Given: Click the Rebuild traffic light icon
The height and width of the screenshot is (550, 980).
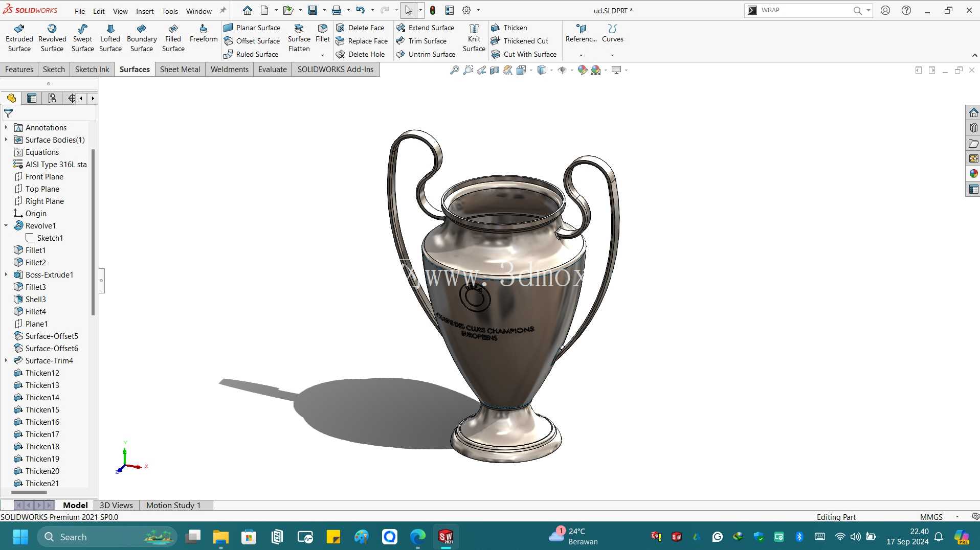Looking at the screenshot, I should (433, 10).
